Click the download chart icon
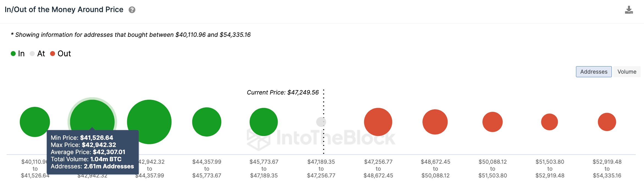The image size is (644, 192). click(629, 10)
